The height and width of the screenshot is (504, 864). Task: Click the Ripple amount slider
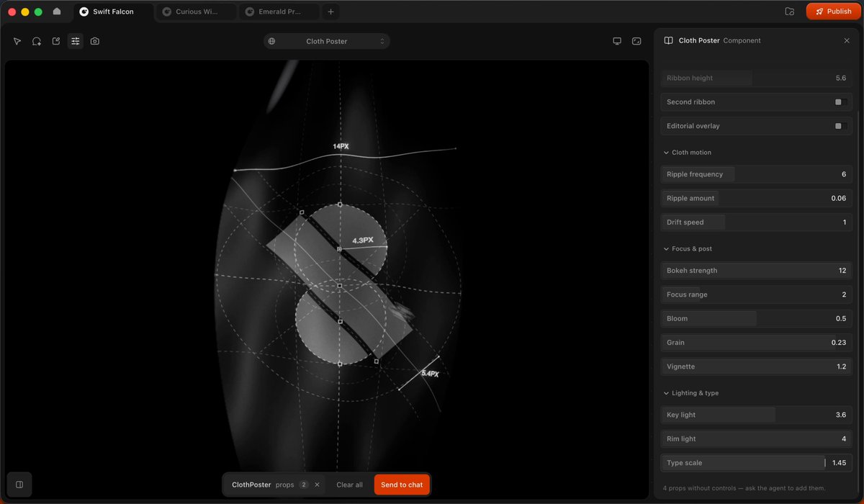point(756,198)
